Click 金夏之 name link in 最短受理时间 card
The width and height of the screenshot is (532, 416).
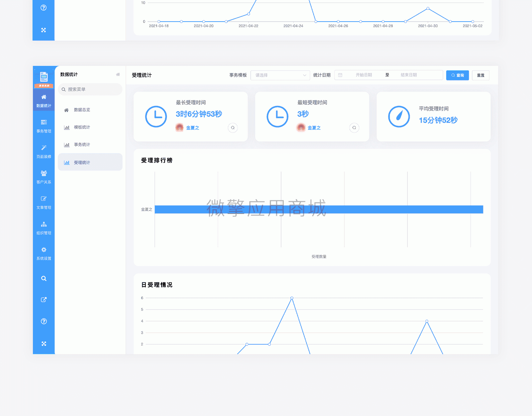pyautogui.click(x=314, y=128)
